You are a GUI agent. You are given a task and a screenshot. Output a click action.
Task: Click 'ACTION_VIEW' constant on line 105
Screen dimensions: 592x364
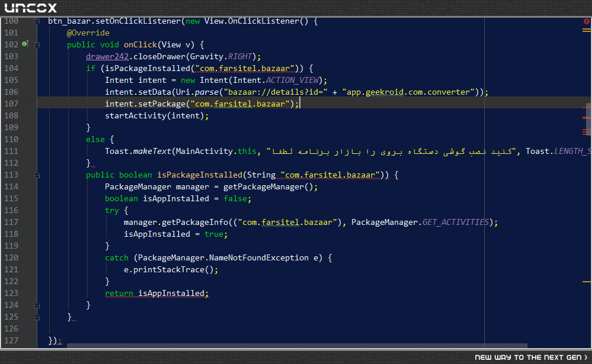tap(292, 80)
